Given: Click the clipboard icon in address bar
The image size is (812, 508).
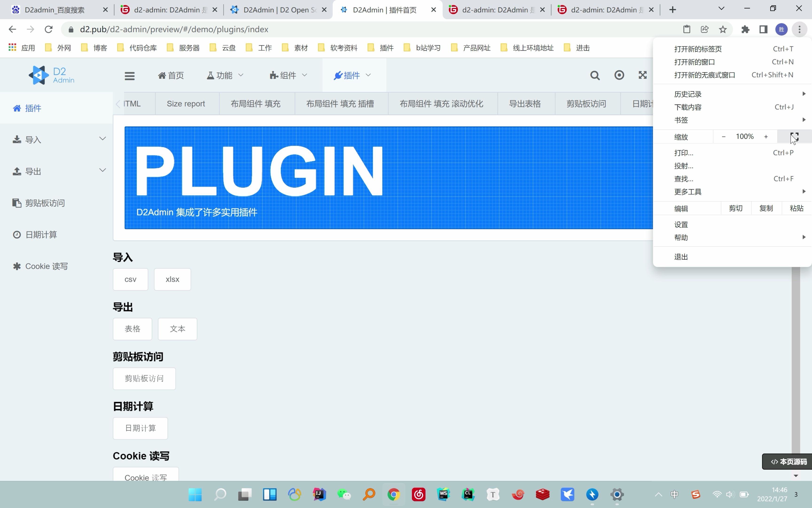Looking at the screenshot, I should tap(687, 29).
